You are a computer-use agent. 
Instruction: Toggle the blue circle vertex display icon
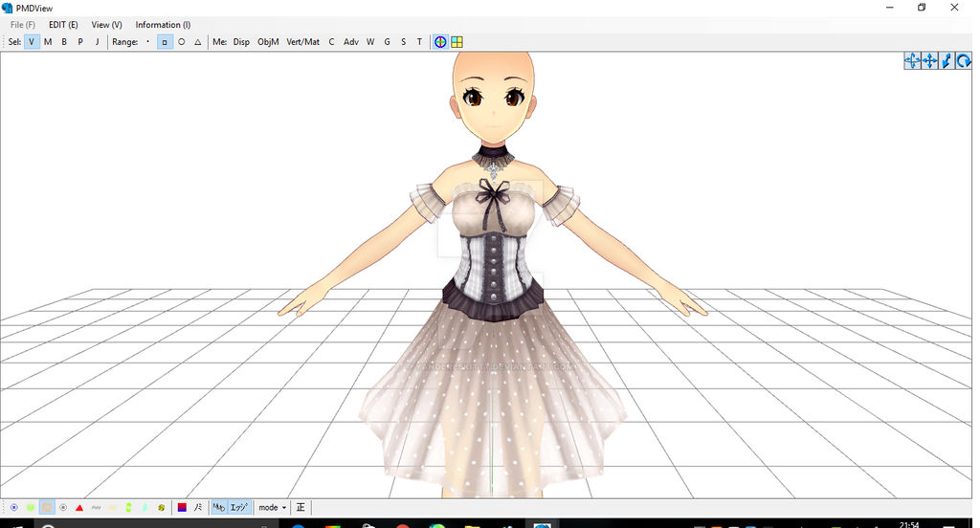pos(13,507)
